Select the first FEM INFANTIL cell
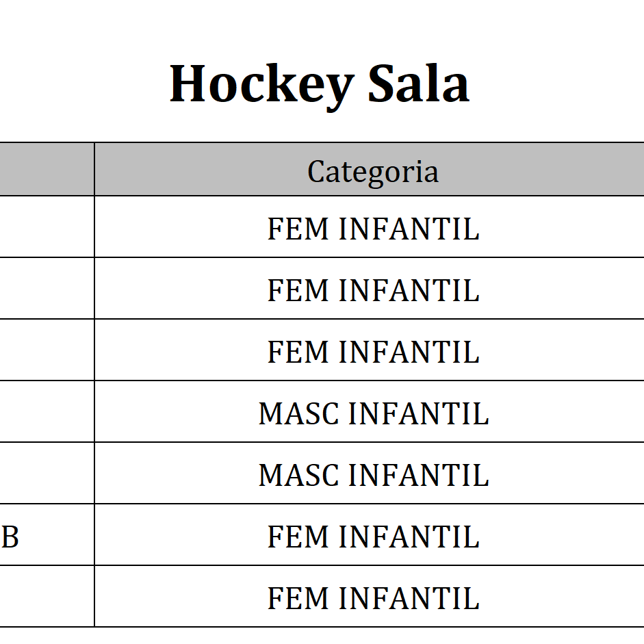644x644 pixels. pos(372,229)
